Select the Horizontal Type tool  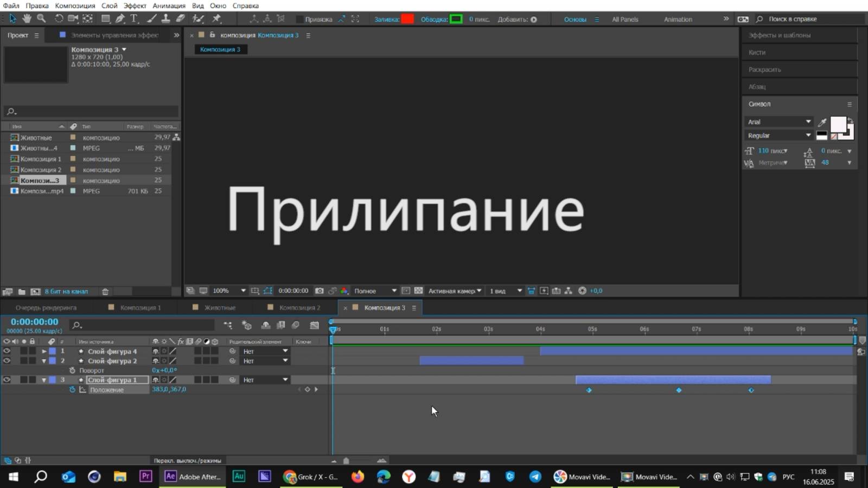click(x=133, y=18)
